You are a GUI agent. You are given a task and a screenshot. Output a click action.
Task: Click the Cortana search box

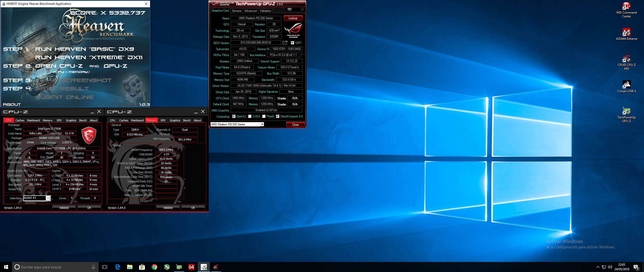(55, 267)
